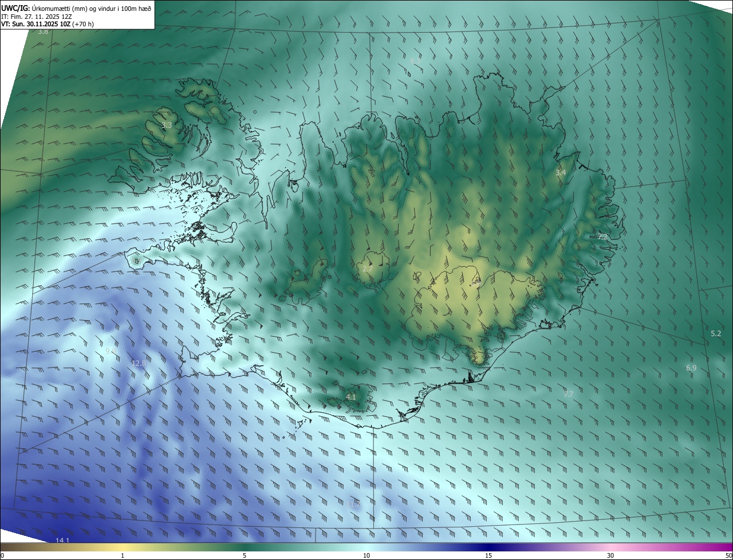This screenshot has height=560, width=733.
Task: Click the 15 tick on the color scale
Action: coord(488,555)
